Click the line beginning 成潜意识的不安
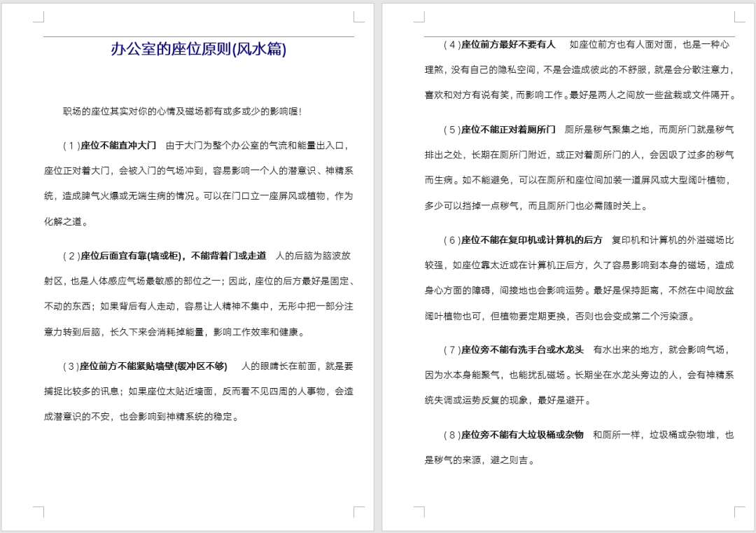Viewport: 756px width, 533px height. (141, 417)
